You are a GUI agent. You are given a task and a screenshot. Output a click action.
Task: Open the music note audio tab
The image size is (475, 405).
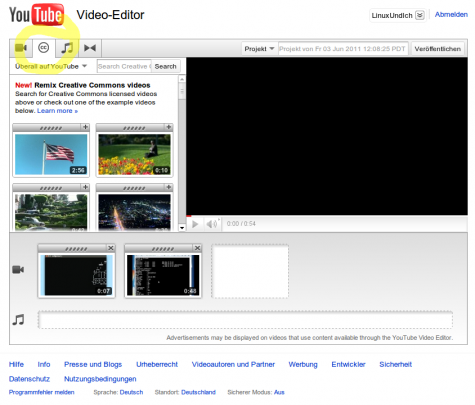tap(67, 48)
